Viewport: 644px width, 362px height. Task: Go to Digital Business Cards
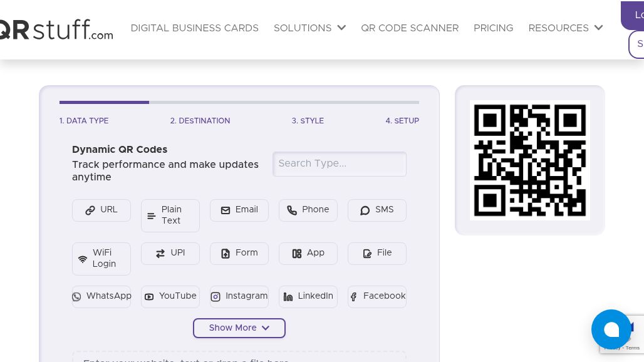tap(194, 28)
